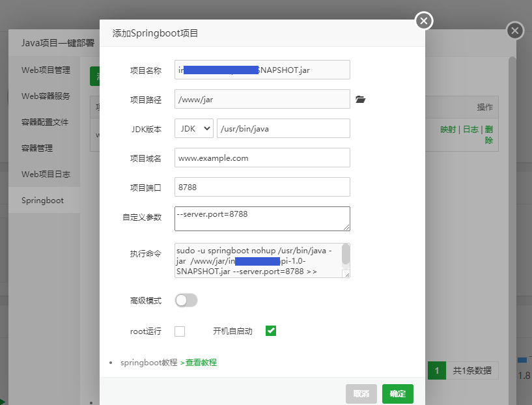Image resolution: width=532 pixels, height=405 pixels.
Task: Focus the 项目路径 field with /www/jar
Action: click(262, 99)
